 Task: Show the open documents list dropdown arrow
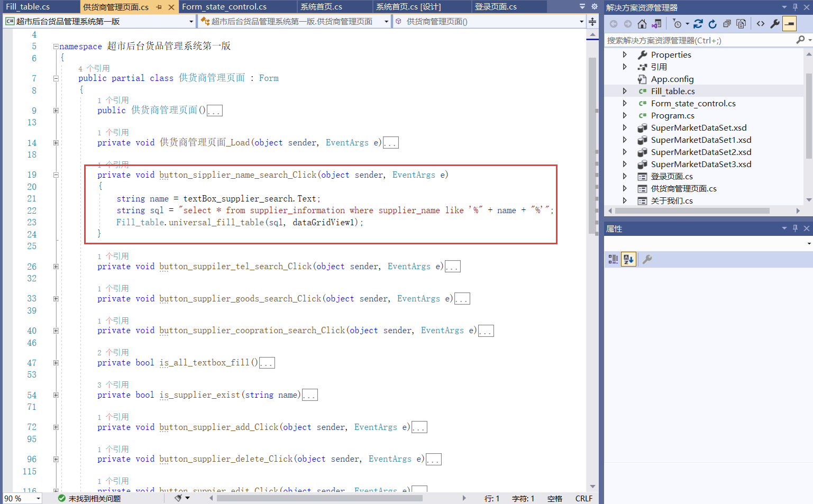(582, 6)
